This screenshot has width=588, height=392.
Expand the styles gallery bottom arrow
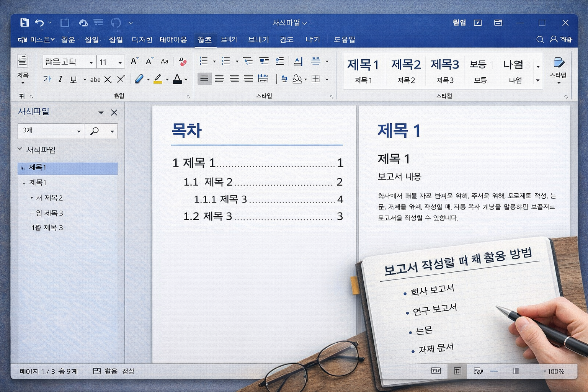[538, 80]
